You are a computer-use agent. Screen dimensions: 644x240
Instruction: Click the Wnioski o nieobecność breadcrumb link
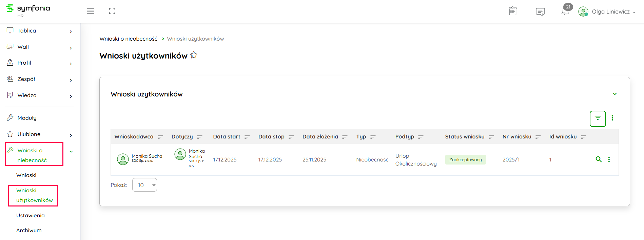pyautogui.click(x=128, y=39)
